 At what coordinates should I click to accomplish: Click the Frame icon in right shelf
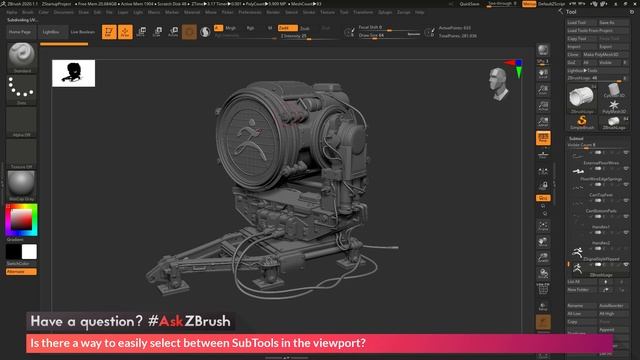(x=543, y=226)
